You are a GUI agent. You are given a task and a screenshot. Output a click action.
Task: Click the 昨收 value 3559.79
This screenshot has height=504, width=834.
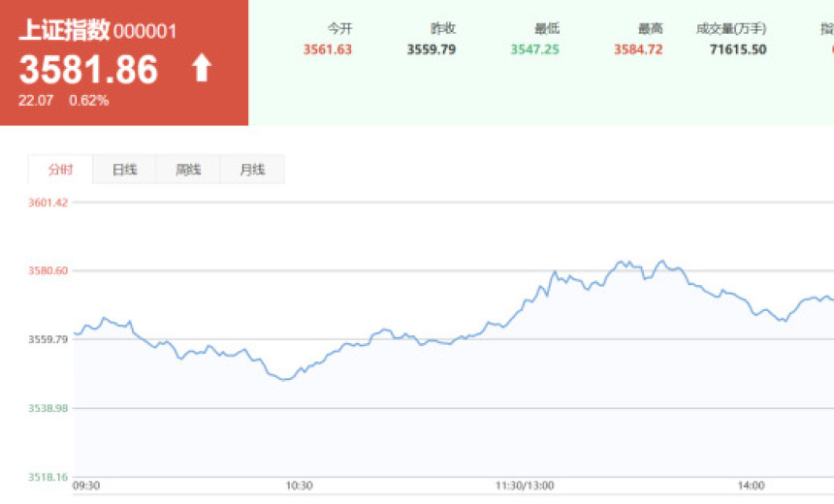click(432, 49)
